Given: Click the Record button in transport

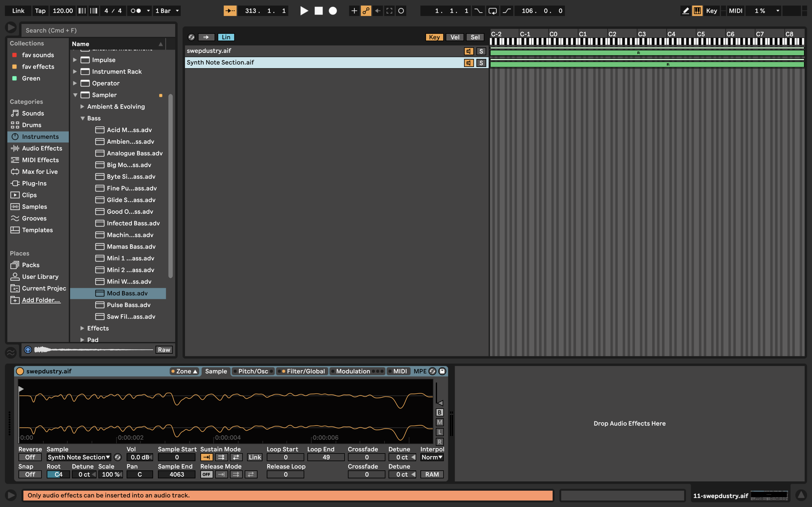Looking at the screenshot, I should coord(332,11).
